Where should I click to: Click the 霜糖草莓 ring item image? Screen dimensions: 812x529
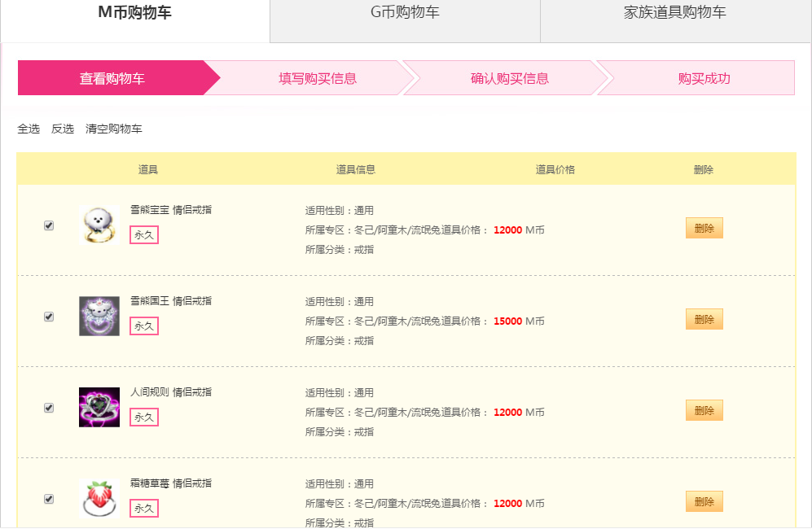tap(99, 498)
